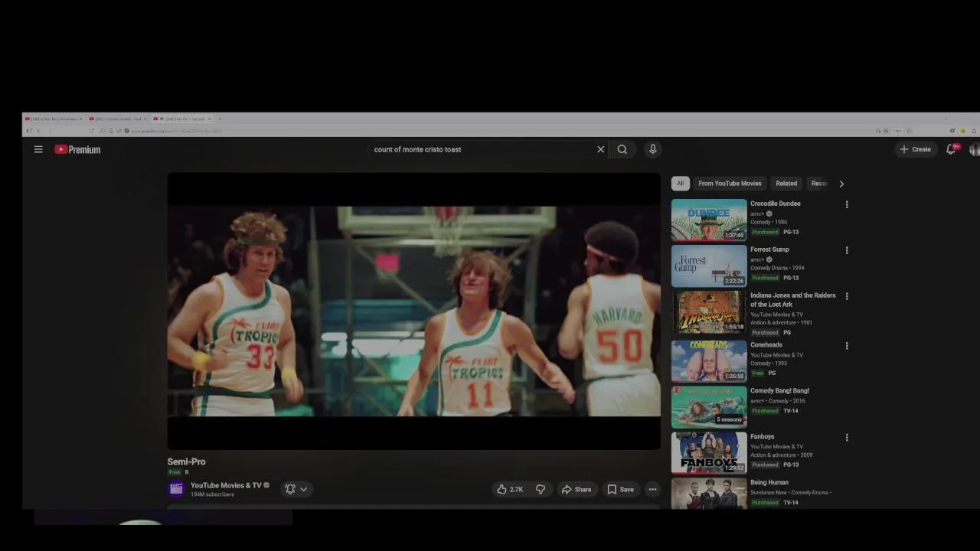Open options for Indiana Jones
This screenshot has width=980, height=551.
click(847, 296)
